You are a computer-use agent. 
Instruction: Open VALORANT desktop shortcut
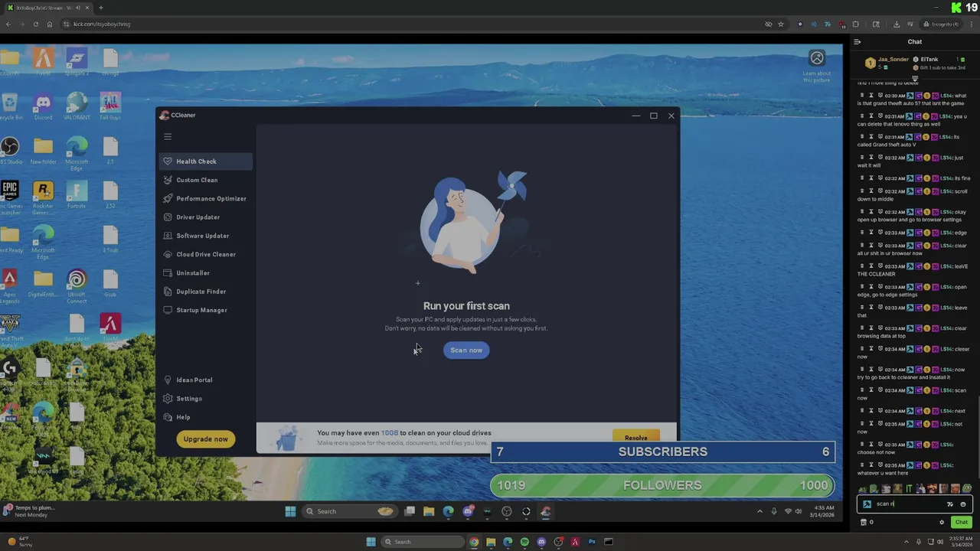(x=77, y=106)
